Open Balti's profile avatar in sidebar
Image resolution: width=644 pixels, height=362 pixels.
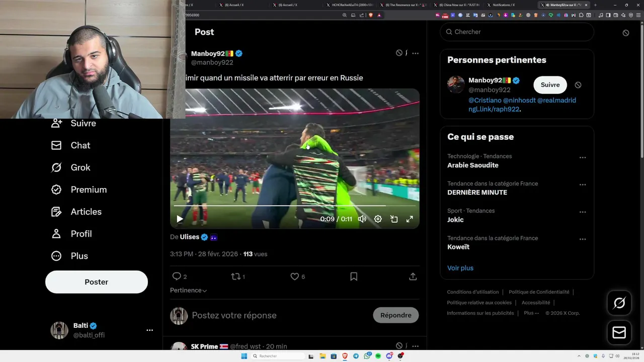point(59,330)
